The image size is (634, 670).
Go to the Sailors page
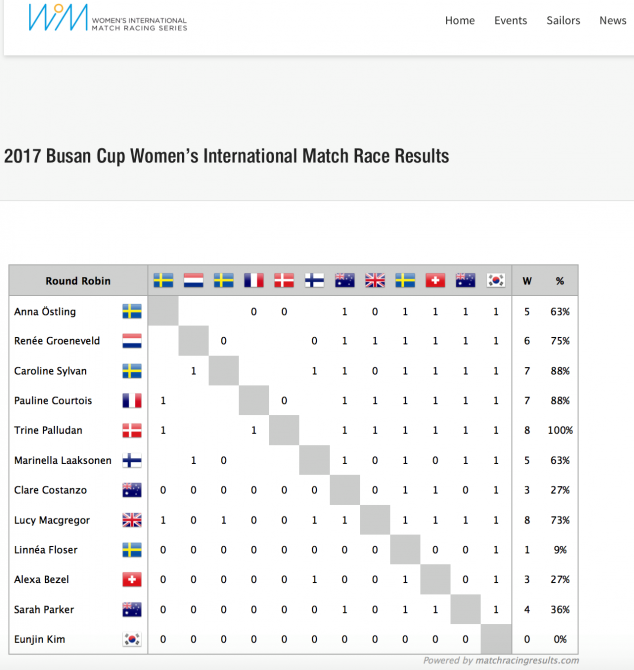point(563,21)
